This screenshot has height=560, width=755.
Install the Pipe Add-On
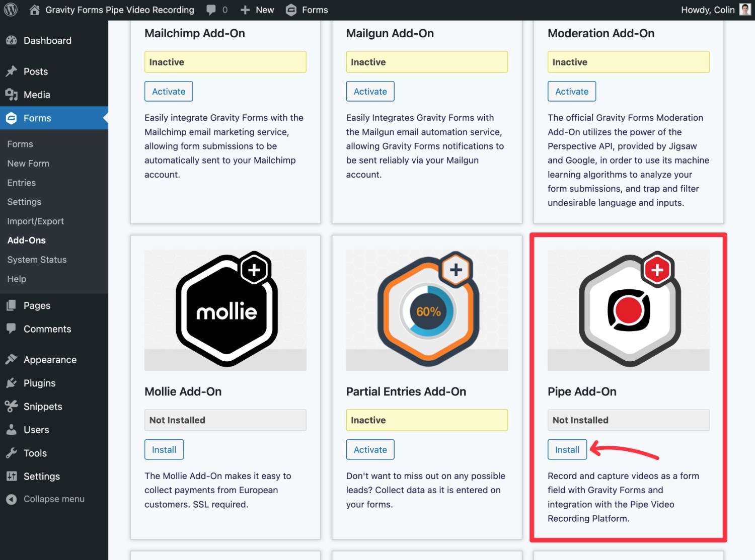(x=567, y=450)
